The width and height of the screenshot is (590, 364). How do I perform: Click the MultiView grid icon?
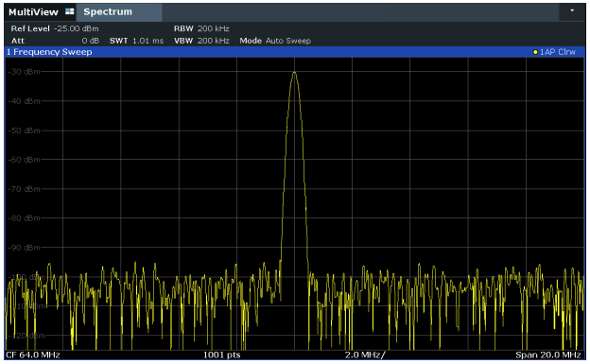(70, 11)
